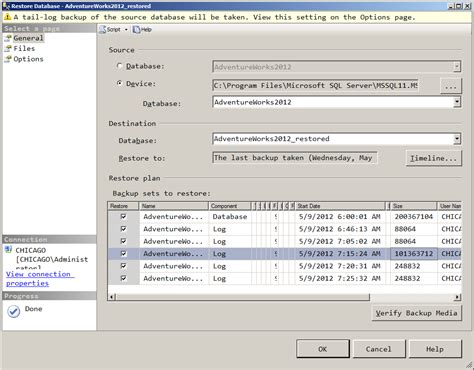Image resolution: width=474 pixels, height=370 pixels.
Task: Select the Database source radio button
Action: pos(120,66)
